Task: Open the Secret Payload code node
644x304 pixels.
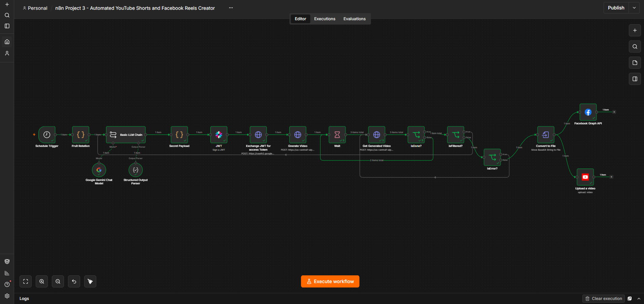Action: tap(179, 135)
